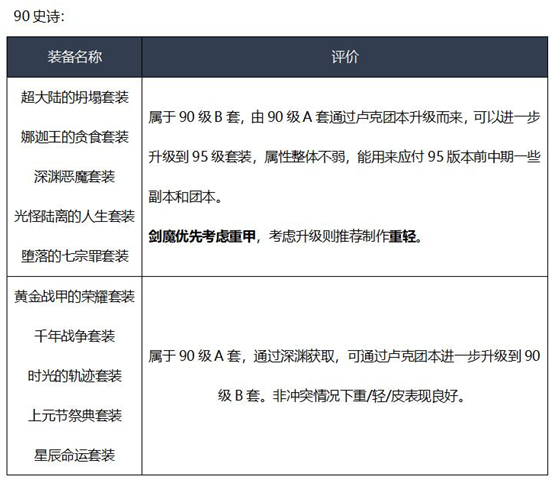Click '千年战争套装' equipment name
This screenshot has height=485, width=557.
(x=75, y=336)
